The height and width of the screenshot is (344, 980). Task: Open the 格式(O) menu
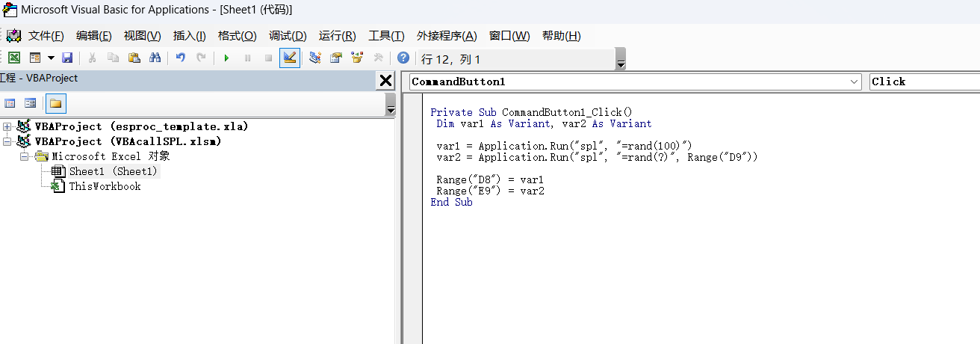click(237, 36)
